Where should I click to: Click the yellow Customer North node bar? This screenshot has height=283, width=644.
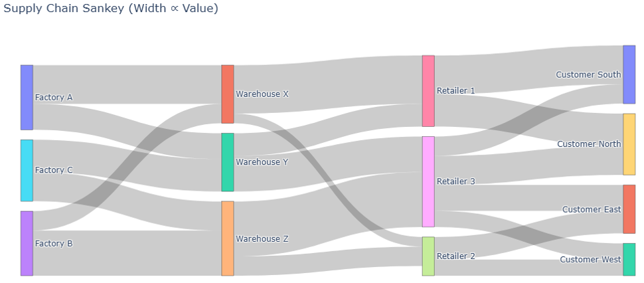point(629,144)
